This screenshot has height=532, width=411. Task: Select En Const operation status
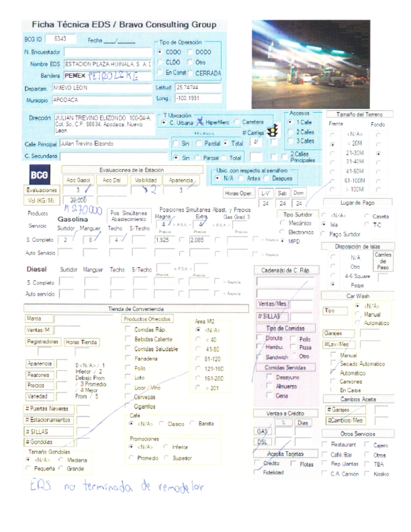(159, 73)
